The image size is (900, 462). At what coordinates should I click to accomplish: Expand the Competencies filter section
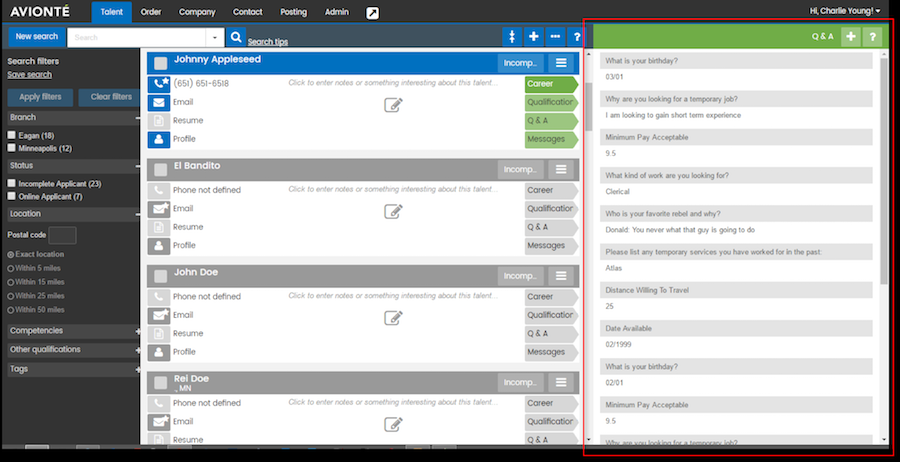(138, 331)
